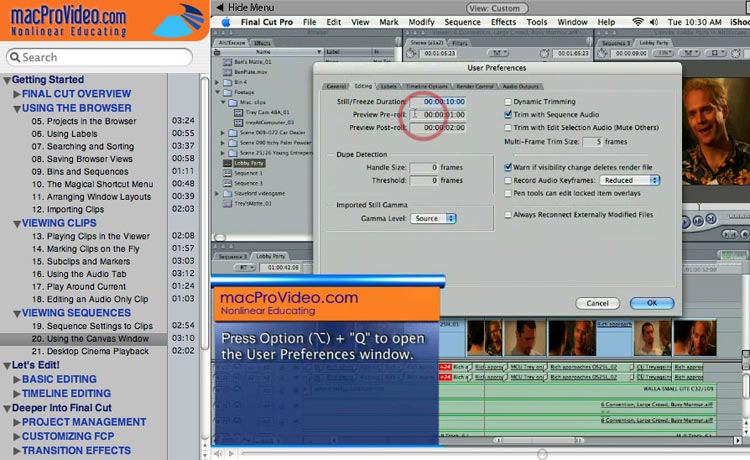Expand PROJECT MANAGEMENT chapter
Image resolution: width=750 pixels, height=460 pixels.
click(17, 423)
